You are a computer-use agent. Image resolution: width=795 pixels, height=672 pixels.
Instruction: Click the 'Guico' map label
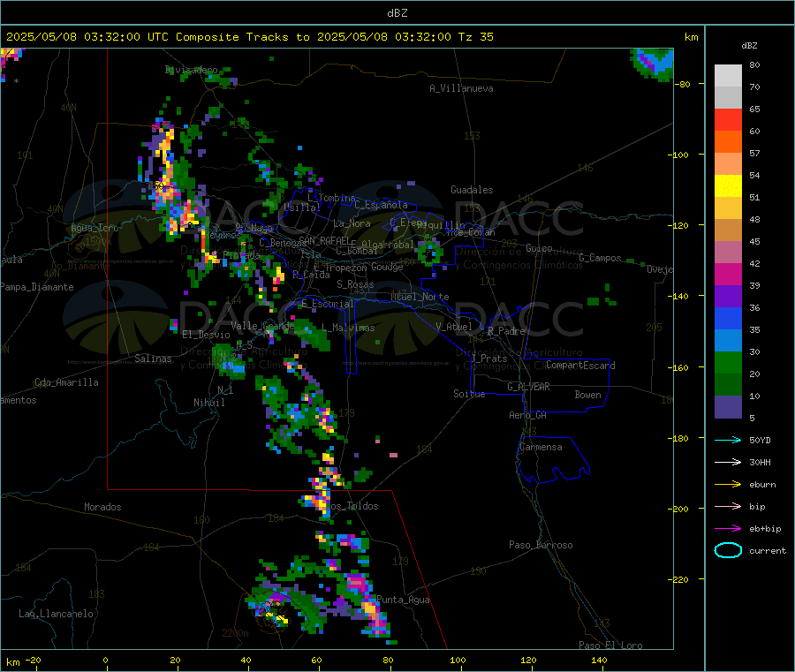[539, 248]
